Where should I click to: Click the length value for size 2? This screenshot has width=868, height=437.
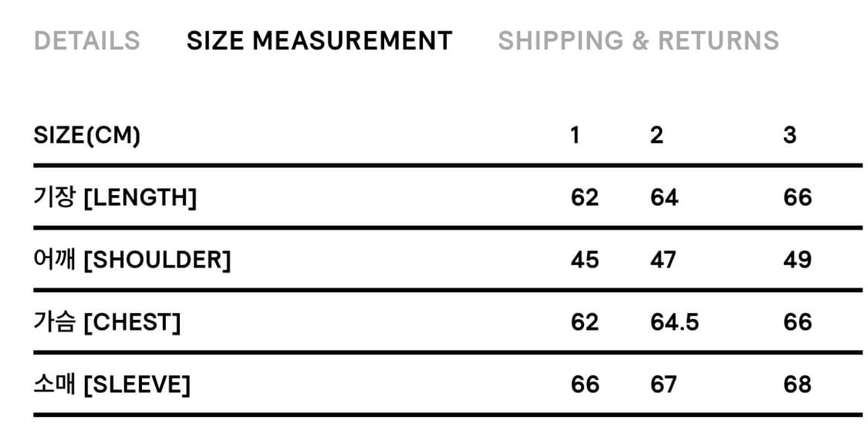coord(664,198)
